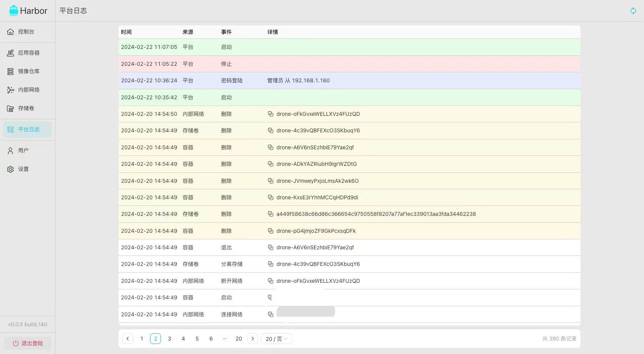Click the long a449f58638c66d86c hash text

(x=376, y=214)
